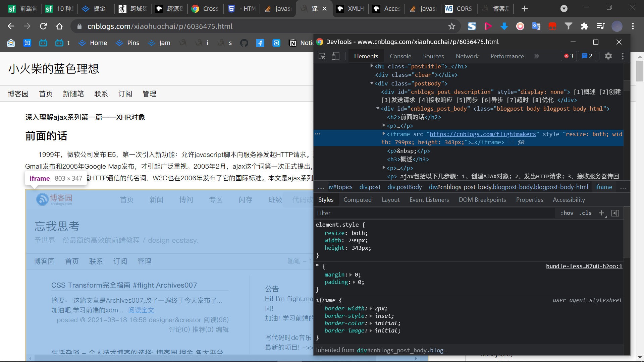Toggle element state with :hov
This screenshot has height=362, width=644.
pos(567,213)
